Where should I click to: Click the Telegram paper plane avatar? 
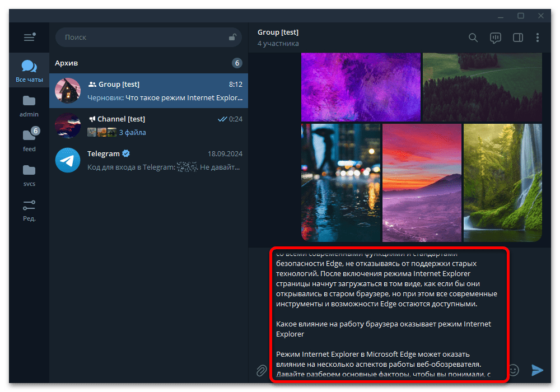68,160
